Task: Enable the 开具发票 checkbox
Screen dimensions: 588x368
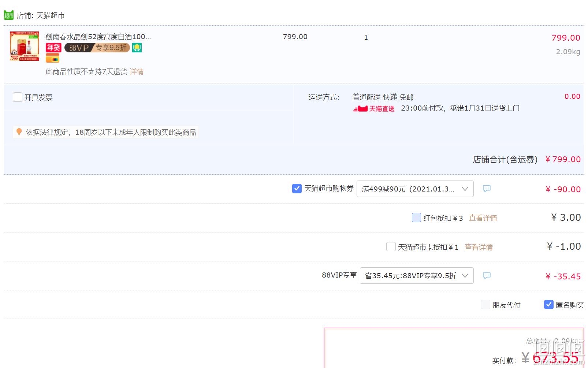Action: pos(18,97)
